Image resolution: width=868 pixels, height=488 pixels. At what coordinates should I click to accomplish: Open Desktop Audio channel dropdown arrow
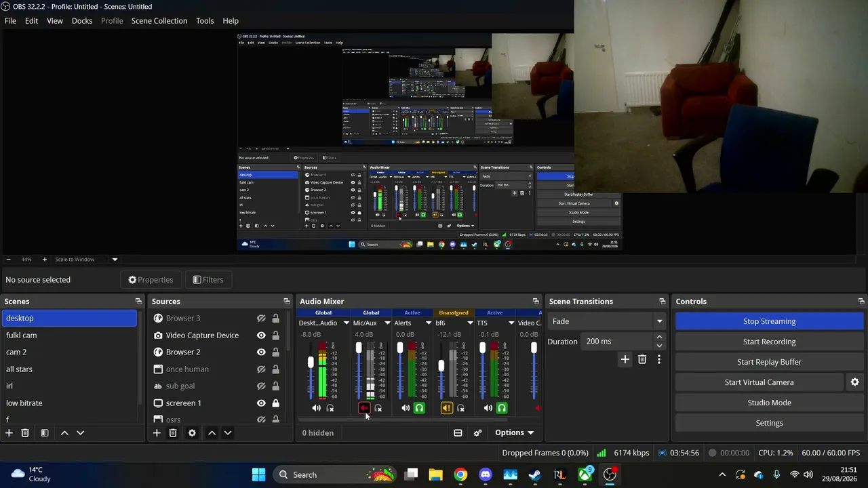346,323
